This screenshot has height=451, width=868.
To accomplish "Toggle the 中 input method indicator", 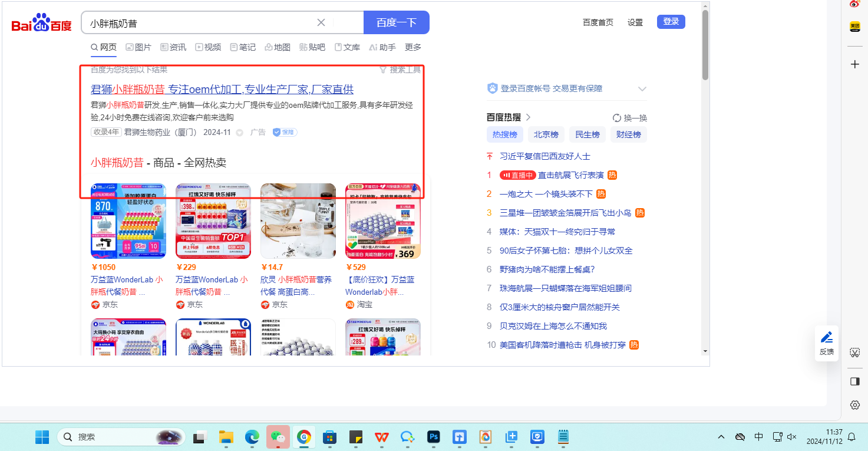I will [759, 437].
